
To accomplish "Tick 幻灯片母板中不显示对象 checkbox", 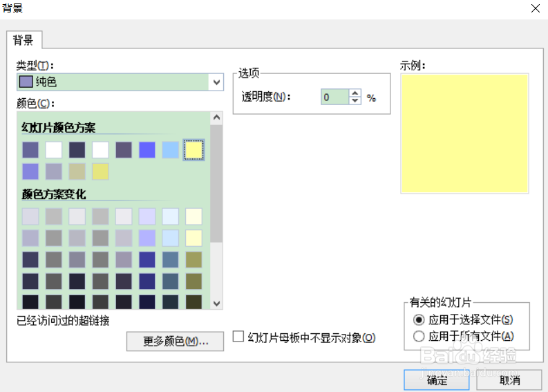I will click(238, 337).
